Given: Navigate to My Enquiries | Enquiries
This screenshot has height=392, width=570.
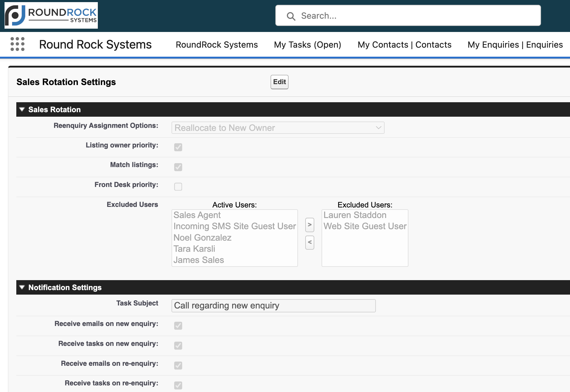Looking at the screenshot, I should click(515, 44).
